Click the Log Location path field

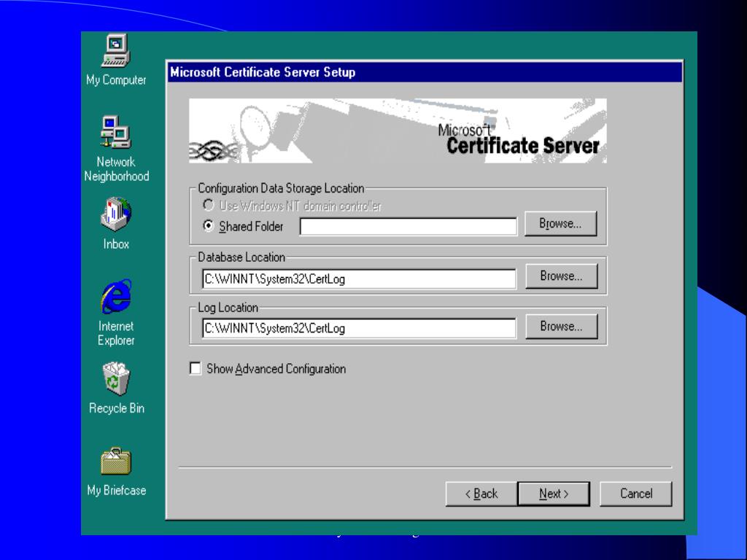tap(359, 328)
